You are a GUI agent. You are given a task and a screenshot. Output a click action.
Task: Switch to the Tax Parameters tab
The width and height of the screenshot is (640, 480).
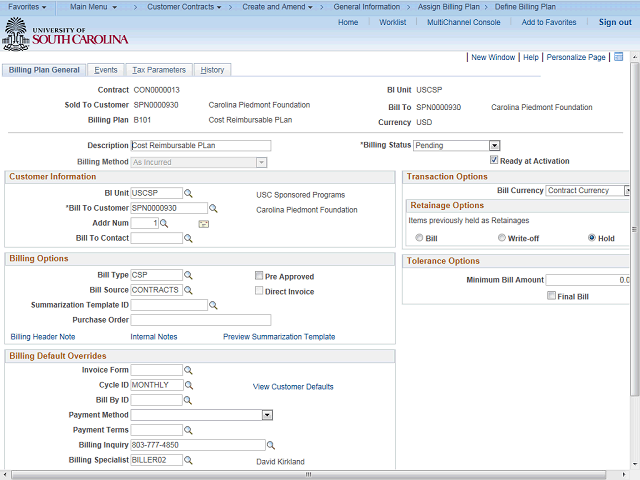pos(159,70)
